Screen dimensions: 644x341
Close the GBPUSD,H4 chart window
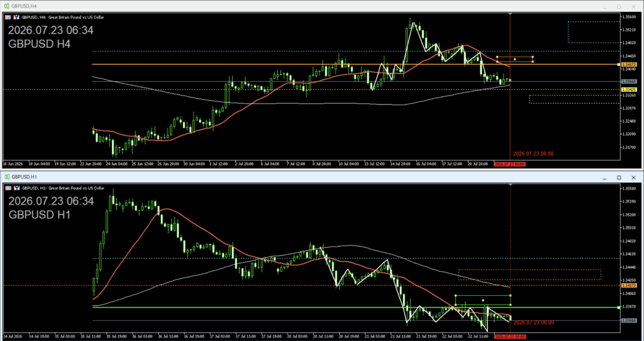pos(633,7)
